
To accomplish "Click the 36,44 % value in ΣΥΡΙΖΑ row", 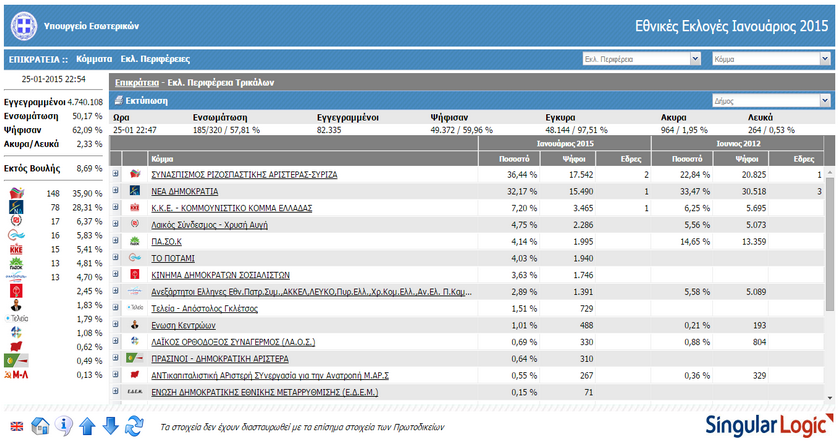I will [522, 175].
